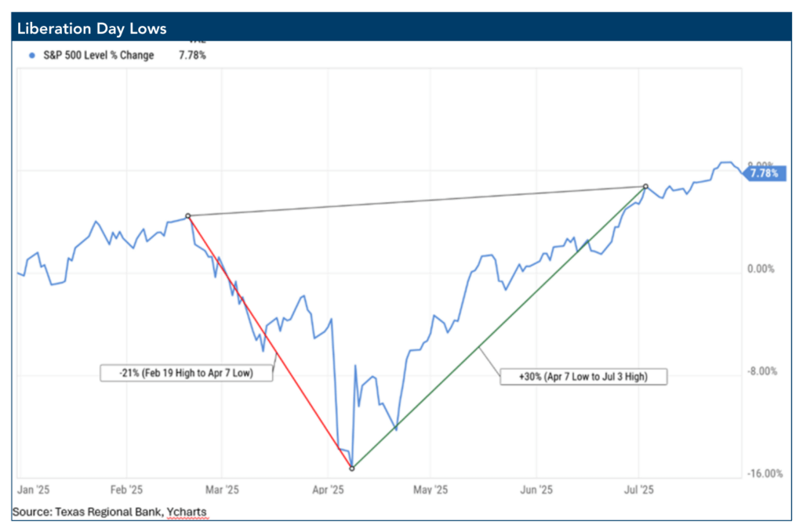Screen dimensions: 803x532
Task: Click the Mar '25 x-axis label
Action: click(222, 490)
